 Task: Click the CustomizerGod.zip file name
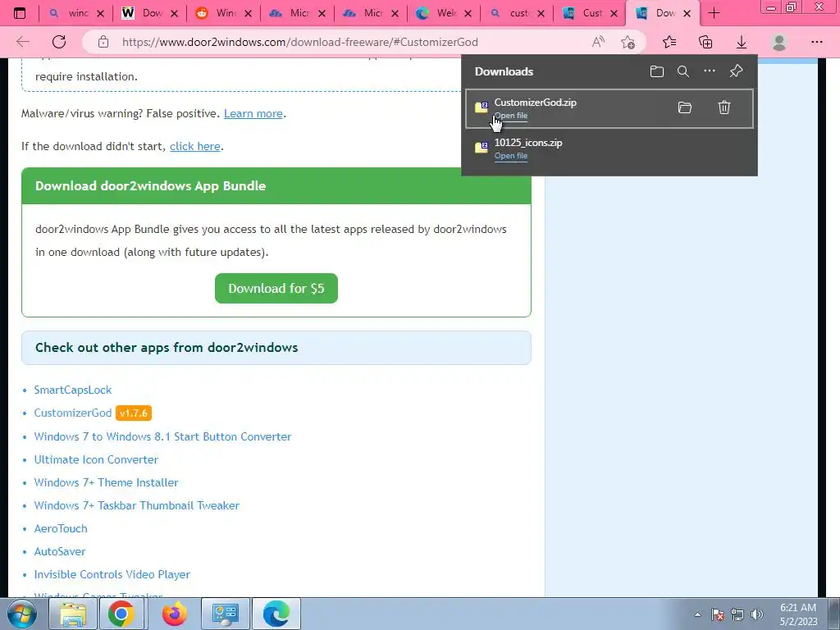point(535,103)
